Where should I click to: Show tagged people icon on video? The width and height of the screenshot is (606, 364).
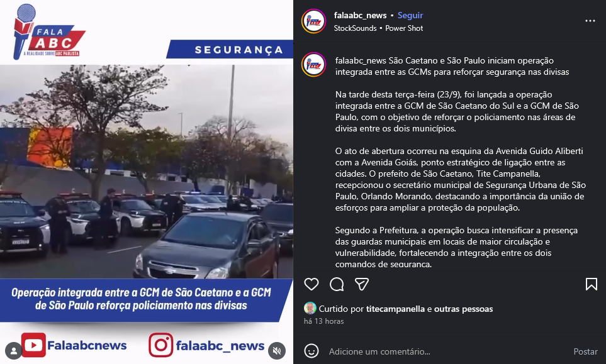point(13,351)
